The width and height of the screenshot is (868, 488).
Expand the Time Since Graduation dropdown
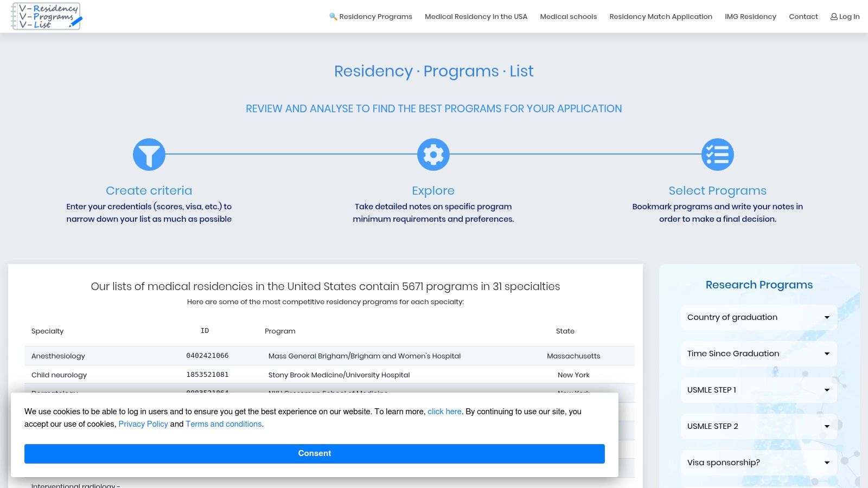(758, 354)
